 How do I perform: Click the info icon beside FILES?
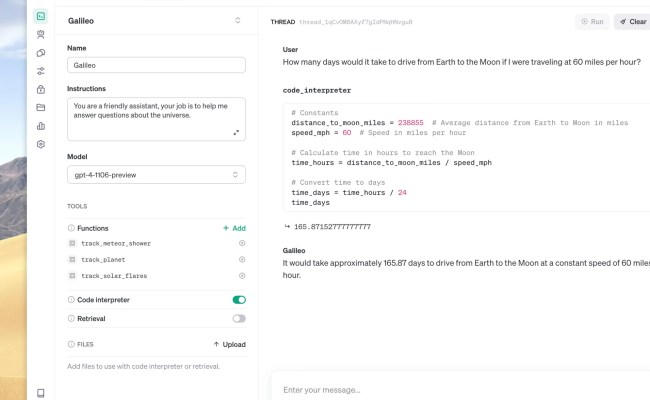pyautogui.click(x=71, y=344)
